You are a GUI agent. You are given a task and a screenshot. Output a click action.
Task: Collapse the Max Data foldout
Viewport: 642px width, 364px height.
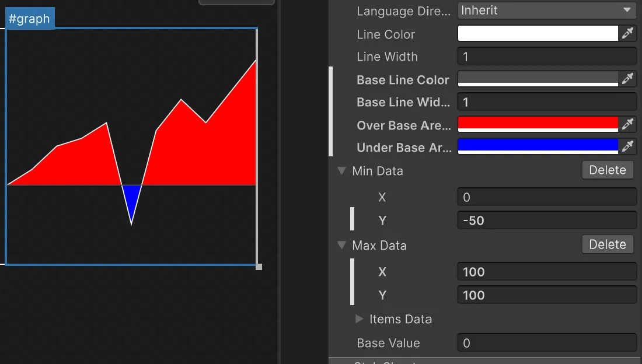(x=341, y=246)
